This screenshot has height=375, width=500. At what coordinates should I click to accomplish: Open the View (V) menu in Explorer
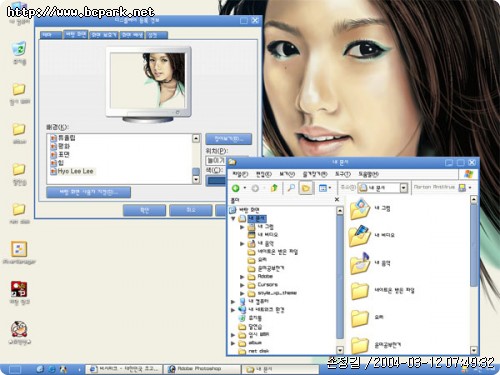pyautogui.click(x=287, y=174)
